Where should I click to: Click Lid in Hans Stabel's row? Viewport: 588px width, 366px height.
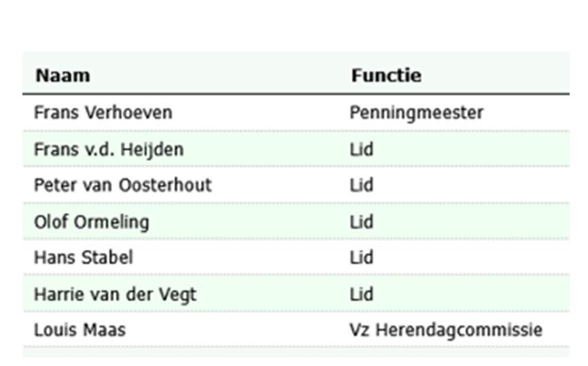362,258
